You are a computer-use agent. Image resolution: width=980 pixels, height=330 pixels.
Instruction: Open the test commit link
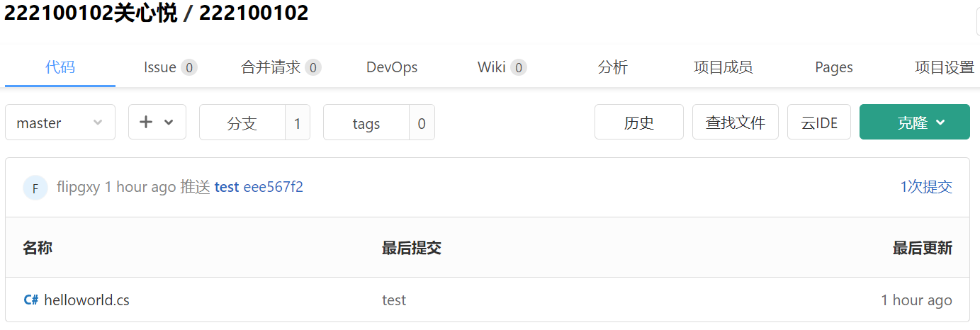tap(227, 187)
